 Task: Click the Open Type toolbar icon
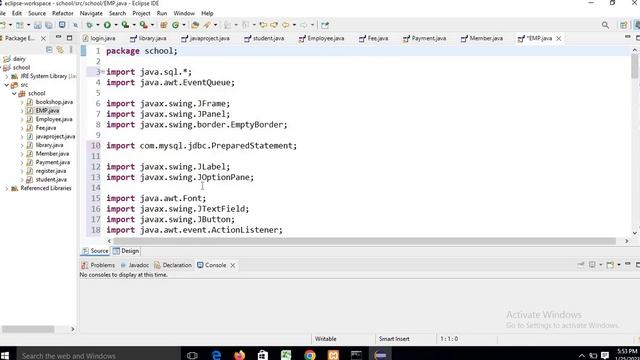(195, 25)
